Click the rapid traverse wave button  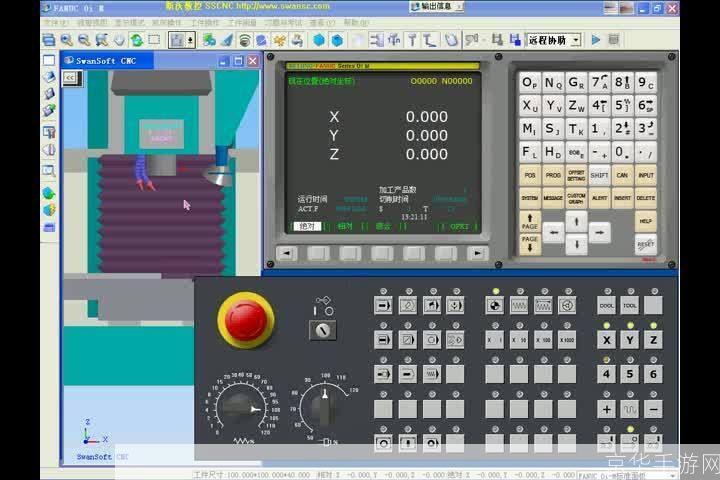[x=630, y=409]
